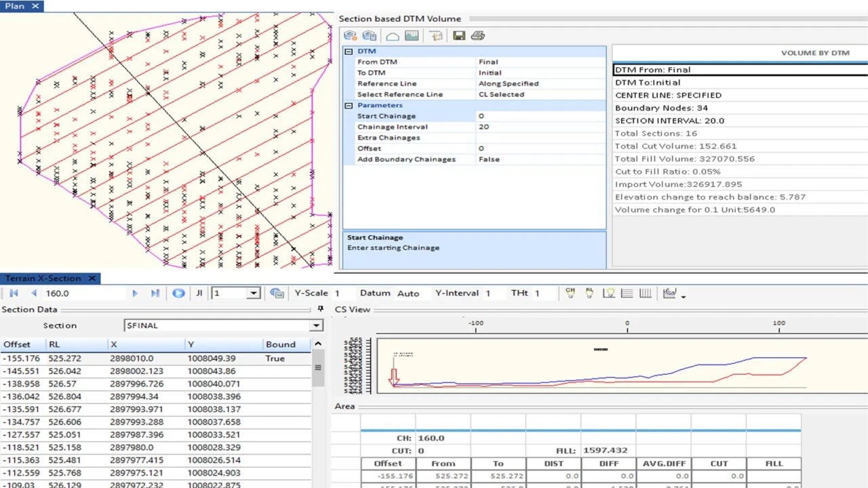
Task: Collapse the DTM property group
Action: (349, 52)
